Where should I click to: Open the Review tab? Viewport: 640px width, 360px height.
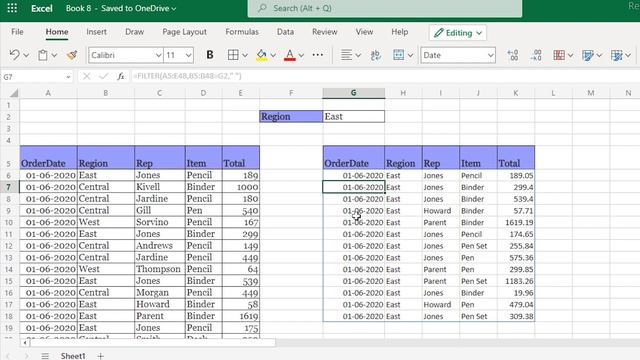coord(324,32)
